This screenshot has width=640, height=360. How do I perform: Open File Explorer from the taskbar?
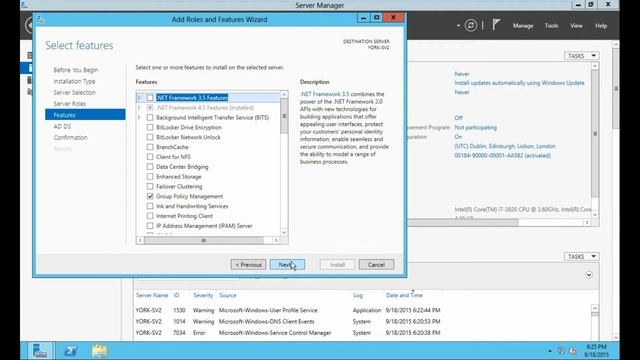coord(100,351)
